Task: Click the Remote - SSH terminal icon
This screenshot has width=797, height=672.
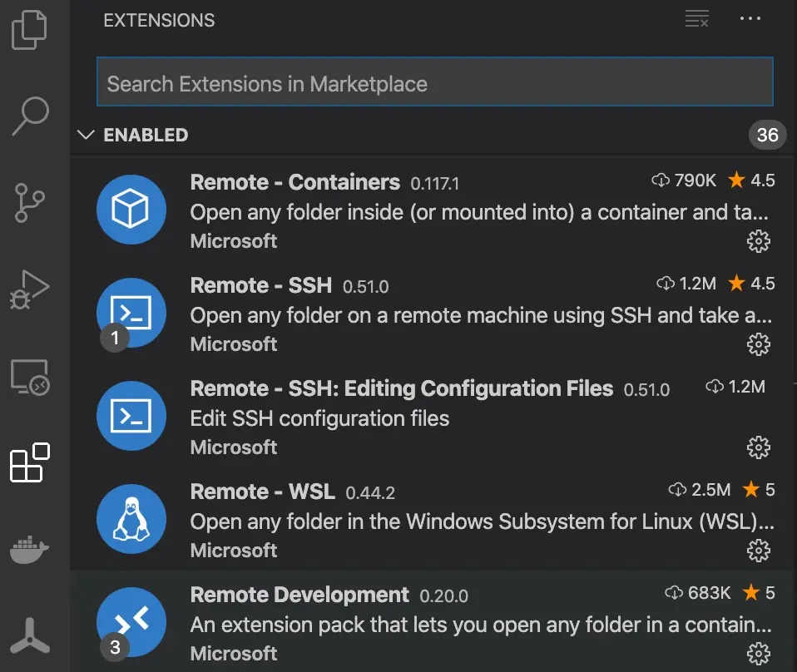Action: coord(131,313)
